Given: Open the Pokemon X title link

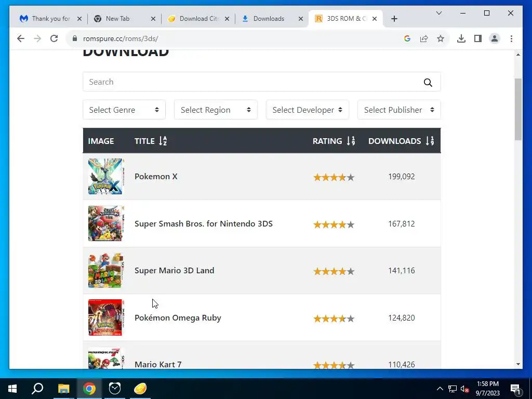Looking at the screenshot, I should coord(156,177).
